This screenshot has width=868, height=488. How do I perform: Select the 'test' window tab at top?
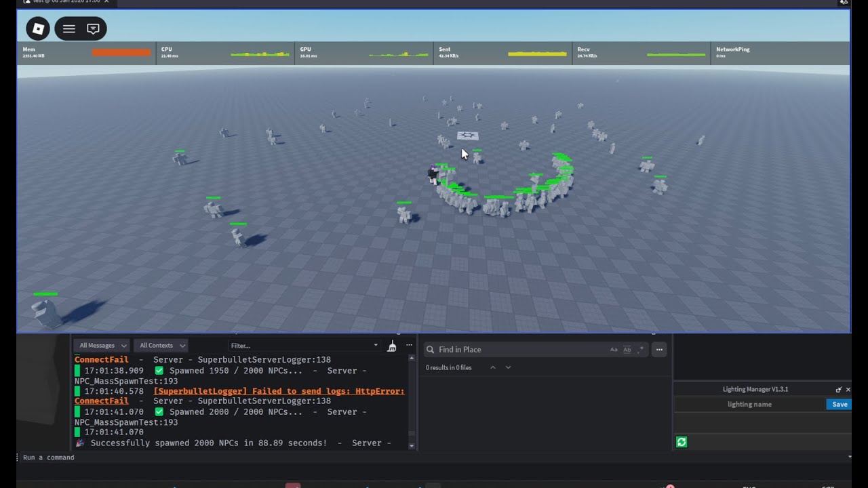pyautogui.click(x=66, y=2)
